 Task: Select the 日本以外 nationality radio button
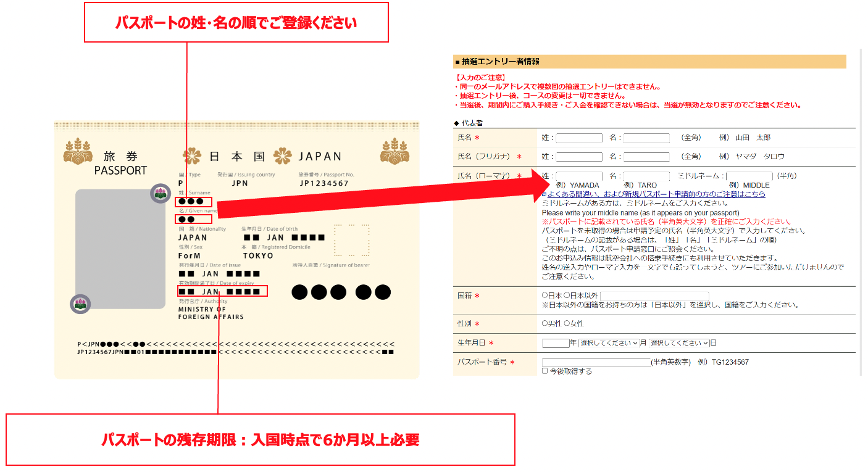(x=566, y=295)
